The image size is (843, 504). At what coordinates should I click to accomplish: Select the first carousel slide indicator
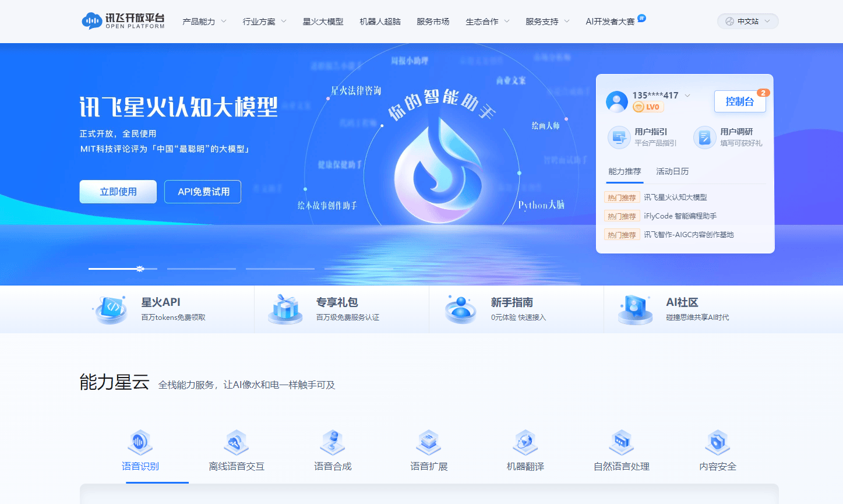(123, 269)
